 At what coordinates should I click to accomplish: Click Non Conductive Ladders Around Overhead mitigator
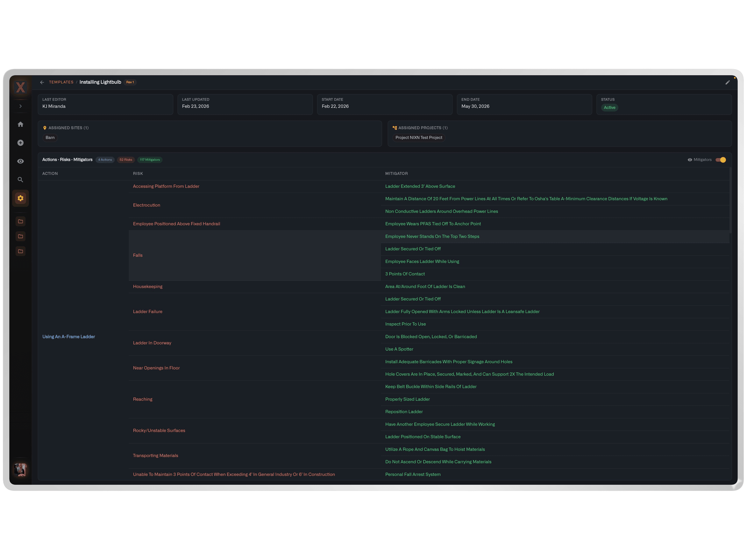pyautogui.click(x=442, y=211)
